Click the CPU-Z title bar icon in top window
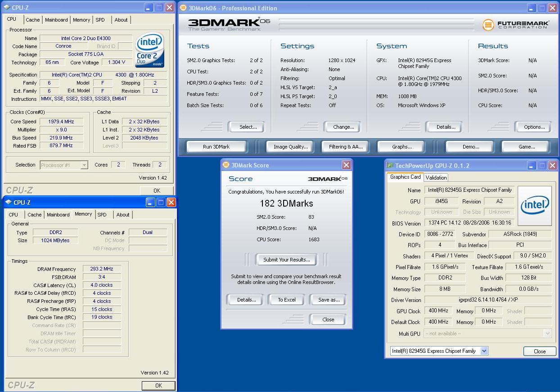This screenshot has height=392, width=560. point(6,8)
